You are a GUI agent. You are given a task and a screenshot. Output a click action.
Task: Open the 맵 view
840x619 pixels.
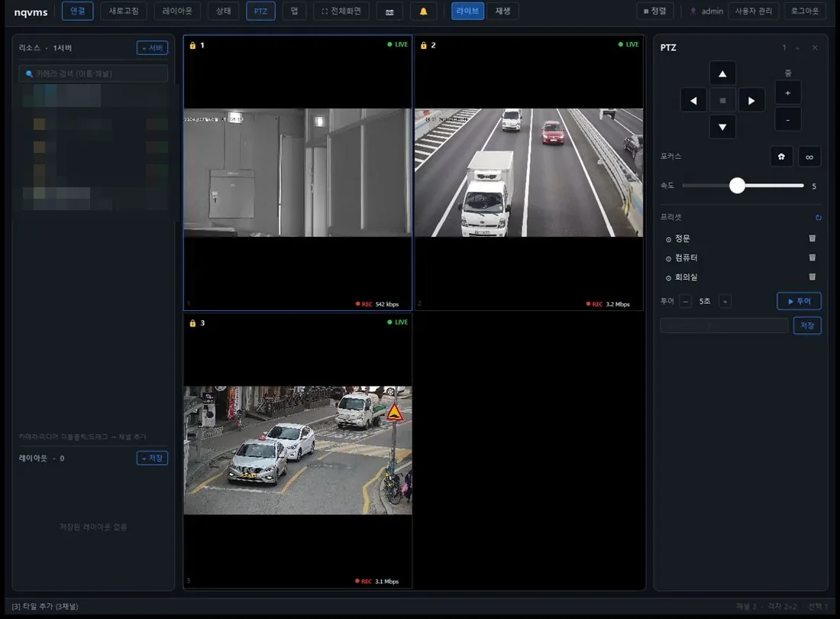[x=294, y=11]
